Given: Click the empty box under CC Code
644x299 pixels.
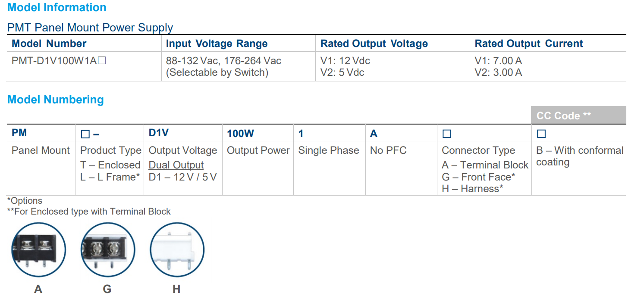Looking at the screenshot, I should coord(541,134).
